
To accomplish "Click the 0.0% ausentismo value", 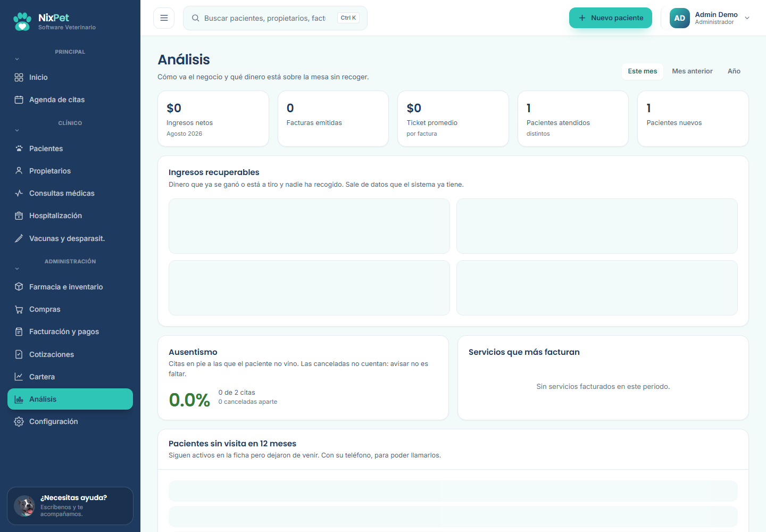I will click(x=189, y=400).
